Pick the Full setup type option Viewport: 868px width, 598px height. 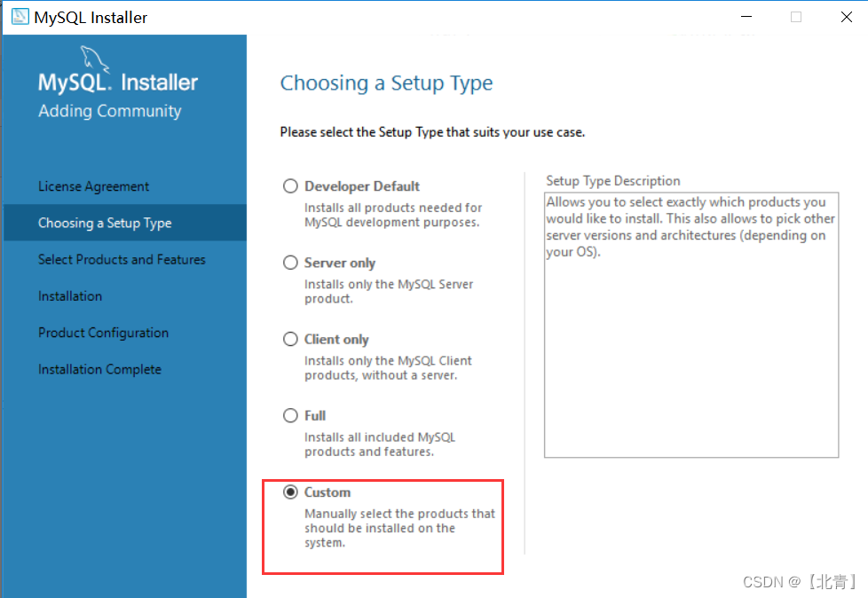click(x=290, y=415)
